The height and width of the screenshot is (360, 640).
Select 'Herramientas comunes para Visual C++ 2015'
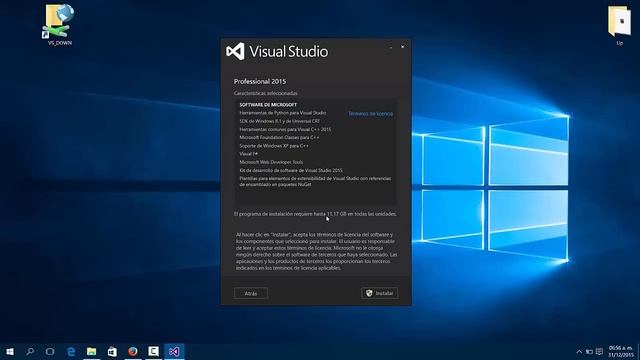tap(285, 129)
